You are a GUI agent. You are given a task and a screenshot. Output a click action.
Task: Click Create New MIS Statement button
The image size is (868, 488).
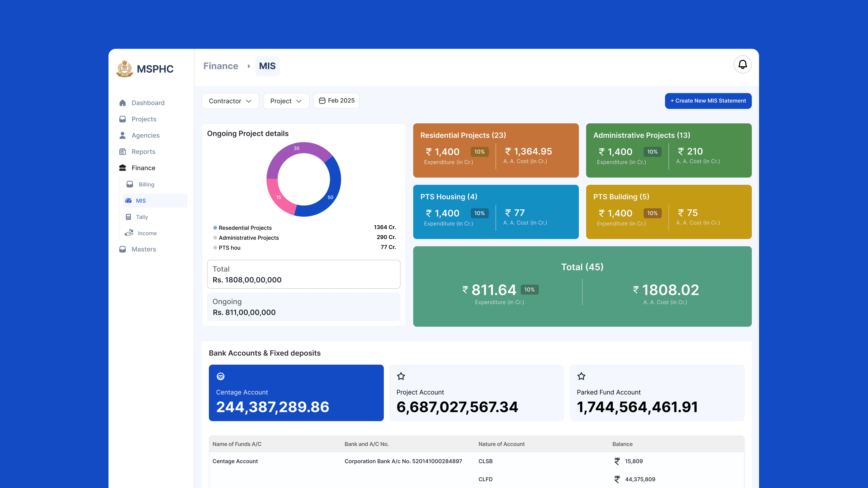tap(708, 101)
